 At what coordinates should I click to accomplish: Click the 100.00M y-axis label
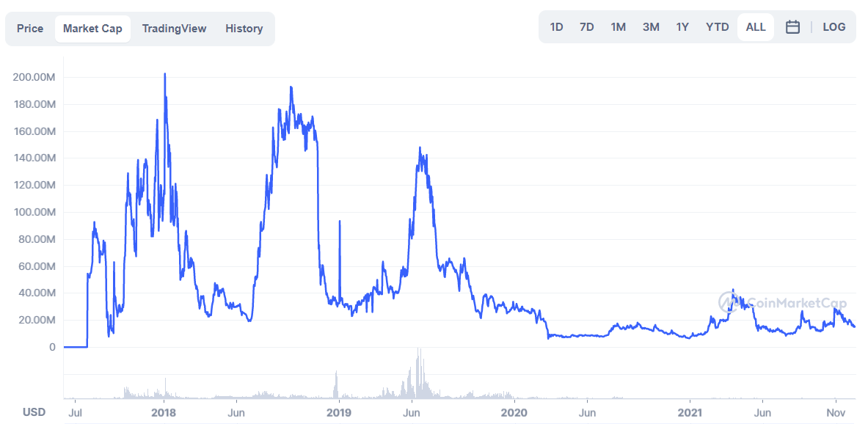[34, 213]
